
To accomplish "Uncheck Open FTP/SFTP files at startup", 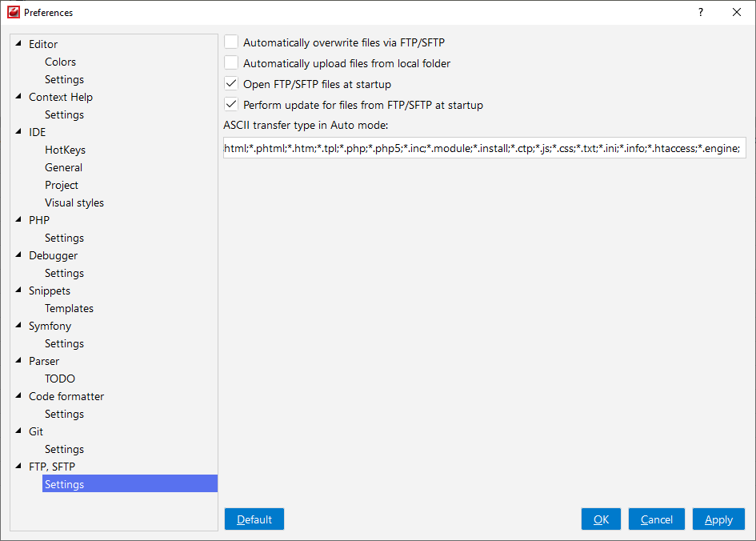I will (x=231, y=84).
